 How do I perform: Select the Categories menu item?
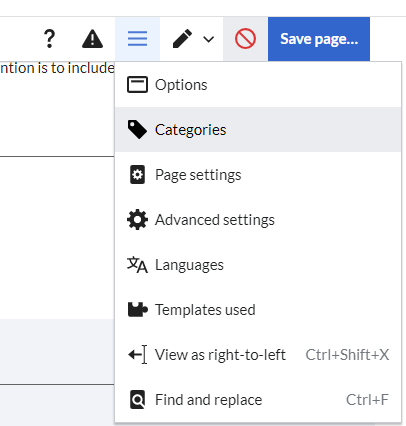258,130
